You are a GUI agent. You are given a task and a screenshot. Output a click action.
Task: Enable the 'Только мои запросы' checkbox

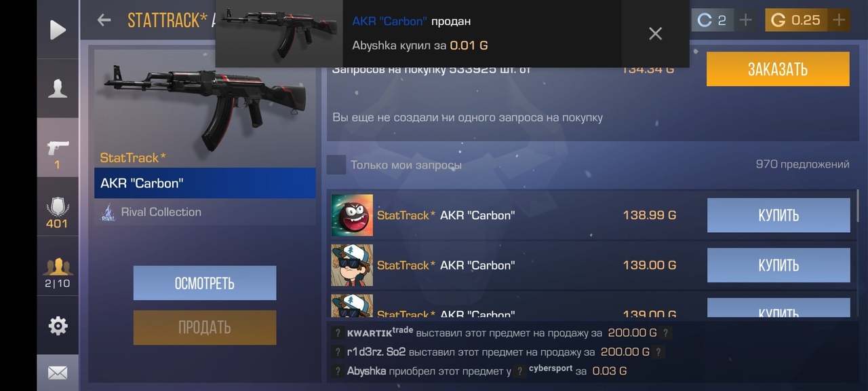click(336, 164)
